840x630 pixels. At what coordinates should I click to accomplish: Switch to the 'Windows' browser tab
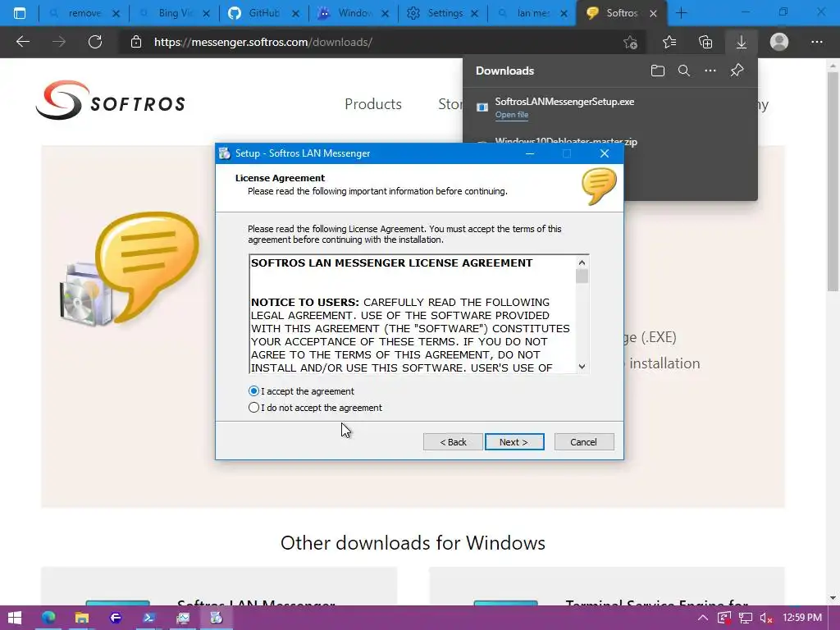(353, 13)
